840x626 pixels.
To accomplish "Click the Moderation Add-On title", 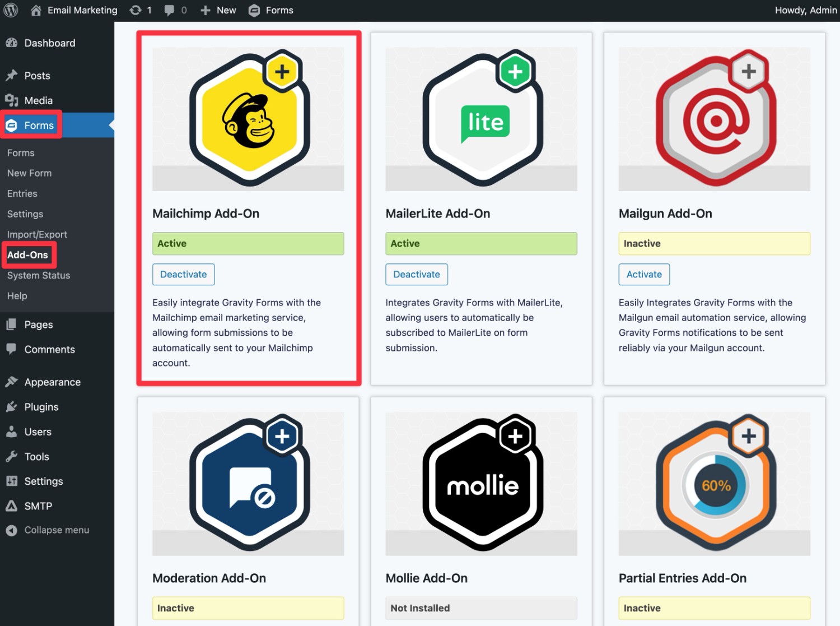I will point(209,578).
